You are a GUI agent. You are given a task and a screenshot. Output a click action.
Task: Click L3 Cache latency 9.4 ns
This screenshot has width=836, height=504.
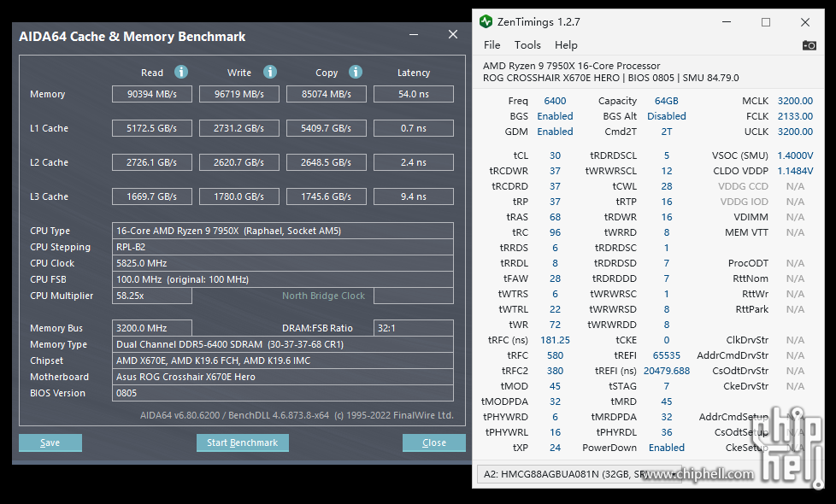click(x=414, y=196)
